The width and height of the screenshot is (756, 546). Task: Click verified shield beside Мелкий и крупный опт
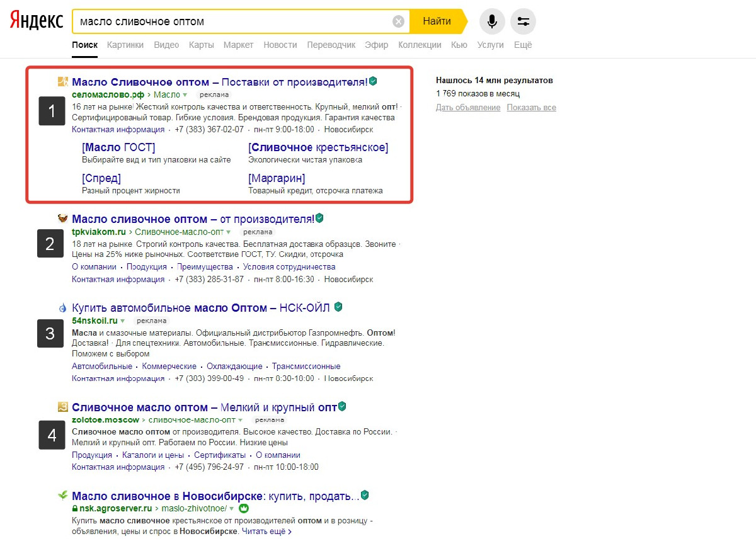[x=342, y=407]
